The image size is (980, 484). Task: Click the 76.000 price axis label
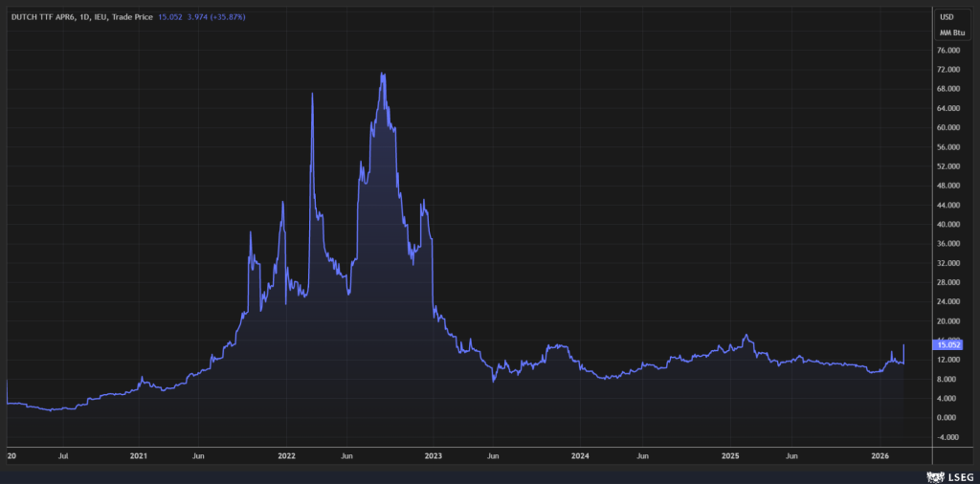tap(947, 51)
